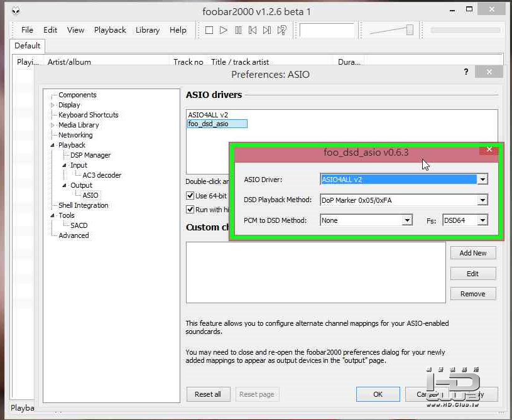Toggle the Run with high priority checkbox
Screen dimensions: 512x420
click(x=190, y=210)
